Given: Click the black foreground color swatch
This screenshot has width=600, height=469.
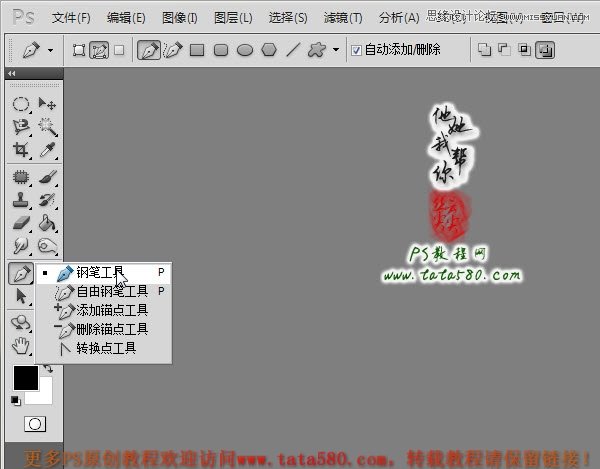Looking at the screenshot, I should point(26,378).
